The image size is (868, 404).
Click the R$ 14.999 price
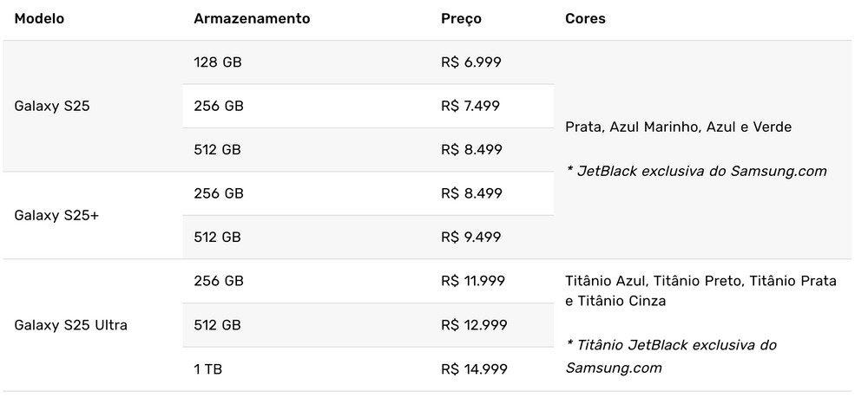pos(474,368)
